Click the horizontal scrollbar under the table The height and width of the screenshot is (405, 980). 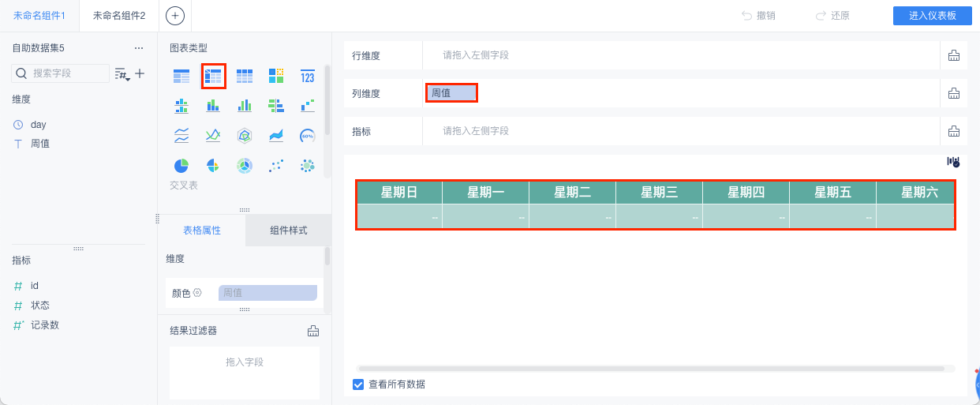[x=650, y=369]
